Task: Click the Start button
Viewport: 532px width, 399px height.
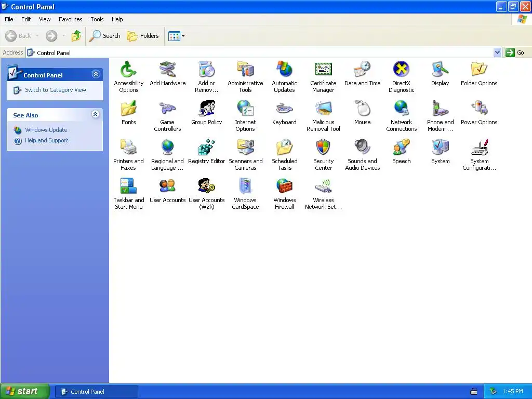Action: coord(25,392)
